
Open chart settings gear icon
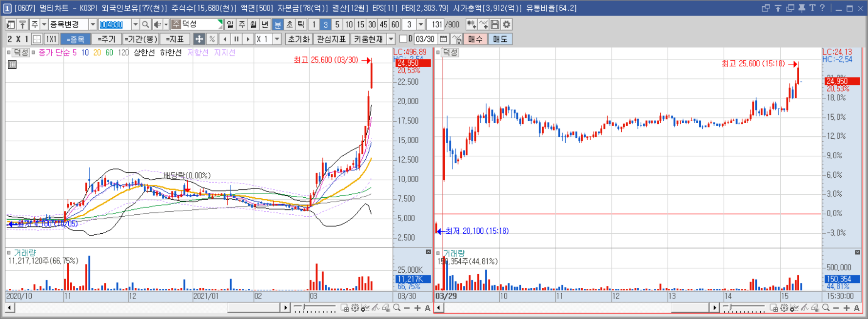click(x=507, y=24)
